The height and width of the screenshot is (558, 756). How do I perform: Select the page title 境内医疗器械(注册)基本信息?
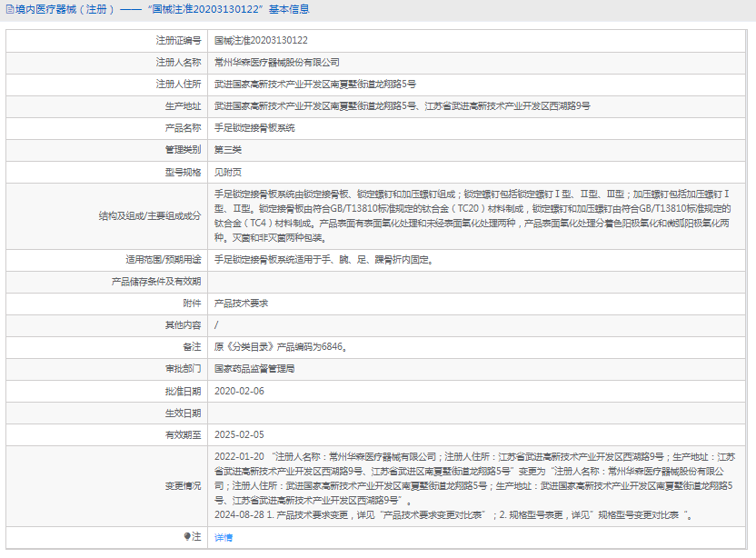(163, 9)
